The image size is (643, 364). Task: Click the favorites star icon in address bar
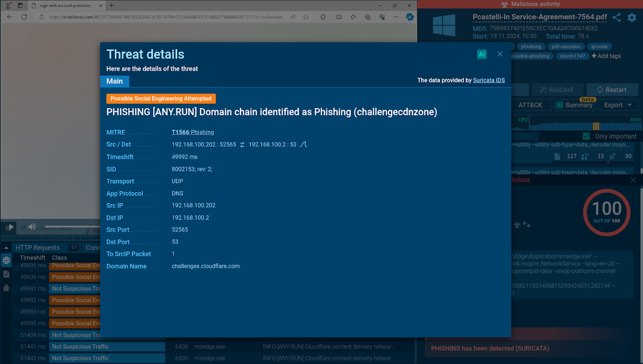coord(306,17)
